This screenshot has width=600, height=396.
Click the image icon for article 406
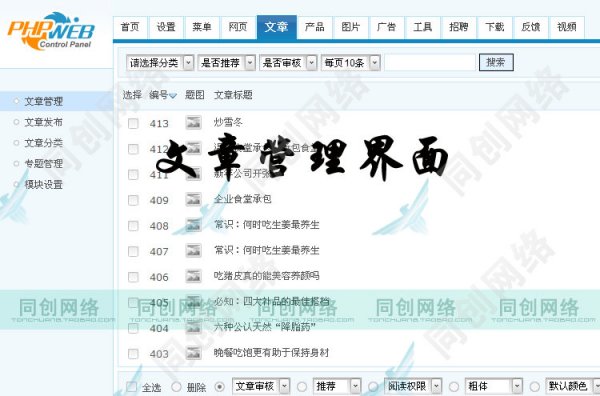(x=194, y=276)
